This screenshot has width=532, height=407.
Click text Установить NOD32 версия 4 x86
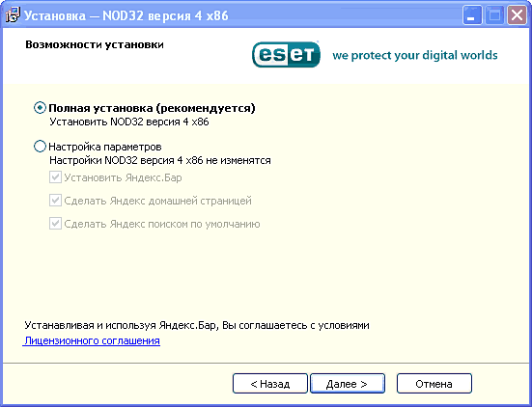[x=129, y=122]
